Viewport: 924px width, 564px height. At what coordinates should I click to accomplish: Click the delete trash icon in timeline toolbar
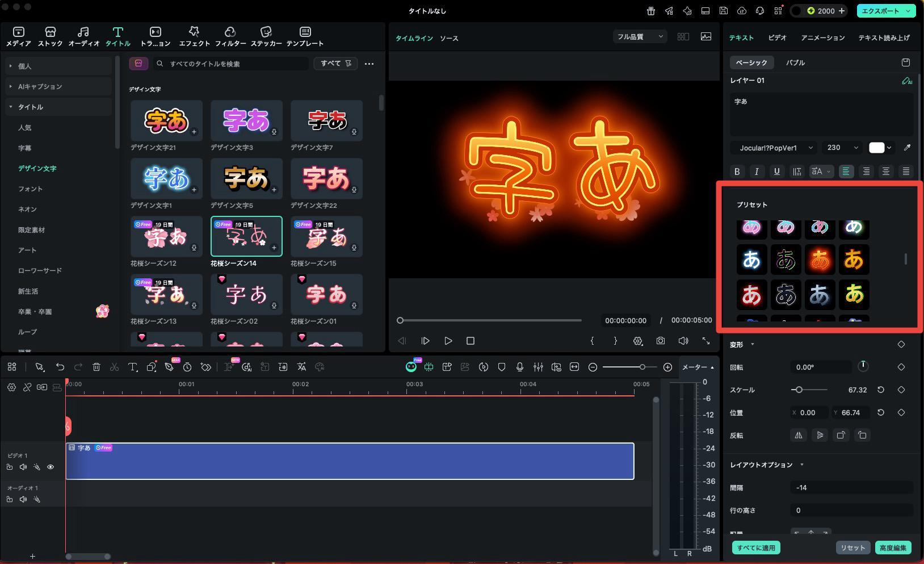point(96,367)
